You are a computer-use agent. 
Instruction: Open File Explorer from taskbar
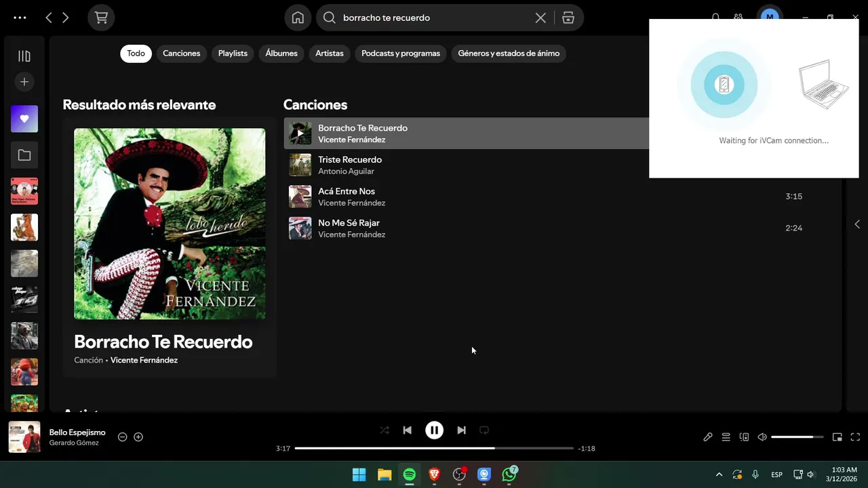point(384,475)
